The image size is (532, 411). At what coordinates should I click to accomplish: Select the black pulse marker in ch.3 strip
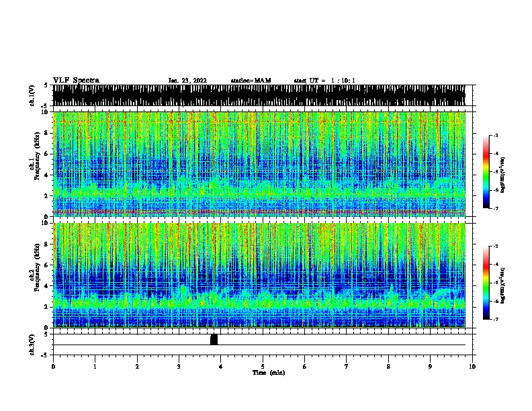pyautogui.click(x=214, y=339)
